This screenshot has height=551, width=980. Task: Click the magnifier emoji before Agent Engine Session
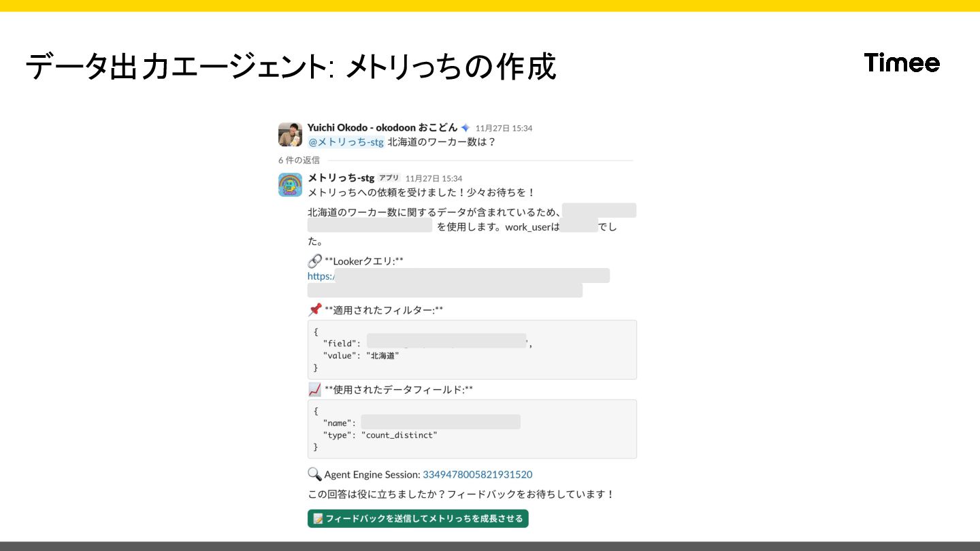(314, 475)
